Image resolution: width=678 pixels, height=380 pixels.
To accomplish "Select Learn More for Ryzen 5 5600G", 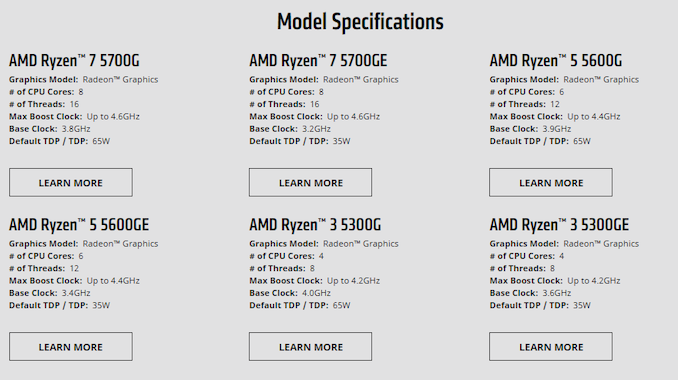I will point(551,182).
